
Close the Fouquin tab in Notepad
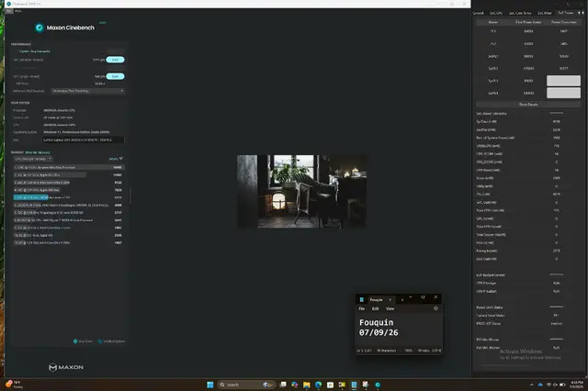390,299
